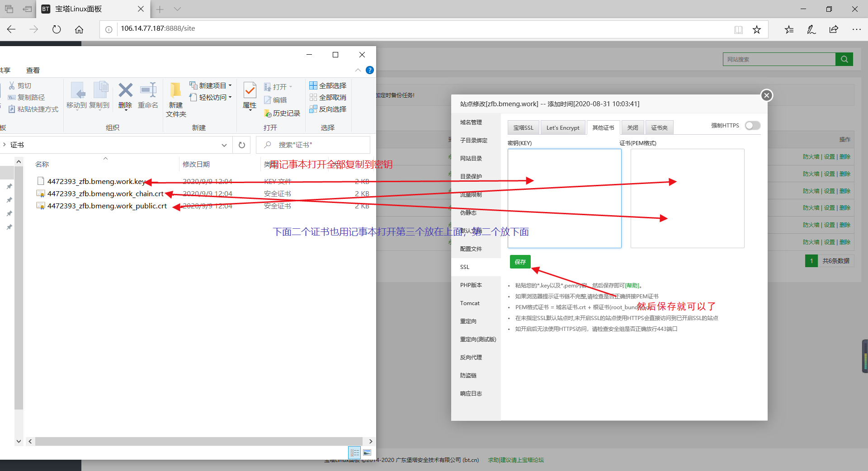The image size is (868, 471).
Task: Expand the address bar history dropdown
Action: click(224, 145)
